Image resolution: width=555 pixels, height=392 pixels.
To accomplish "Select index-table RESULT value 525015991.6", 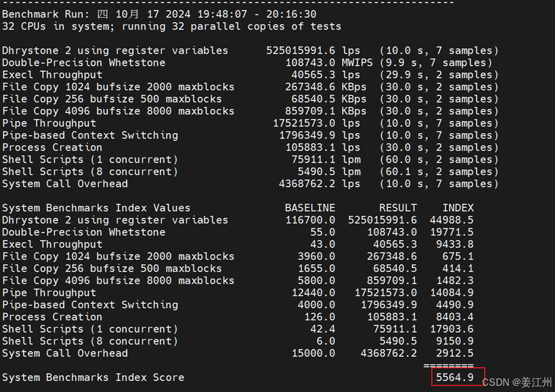I will pyautogui.click(x=382, y=220).
